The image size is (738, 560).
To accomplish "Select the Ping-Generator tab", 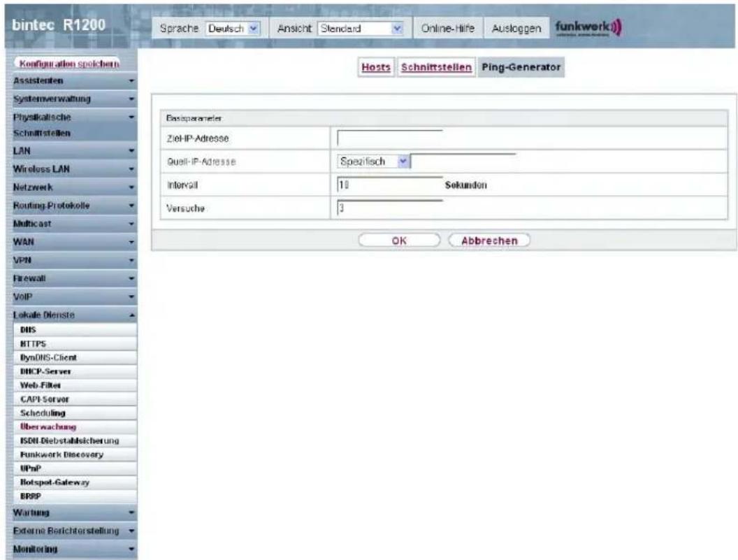I will [521, 67].
